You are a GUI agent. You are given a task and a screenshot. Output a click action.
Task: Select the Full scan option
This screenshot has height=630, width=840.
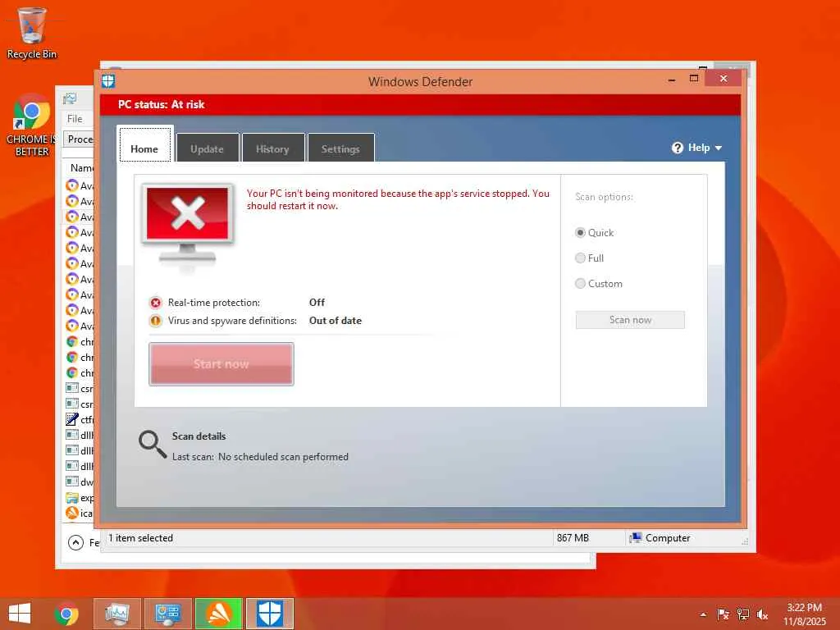[580, 258]
